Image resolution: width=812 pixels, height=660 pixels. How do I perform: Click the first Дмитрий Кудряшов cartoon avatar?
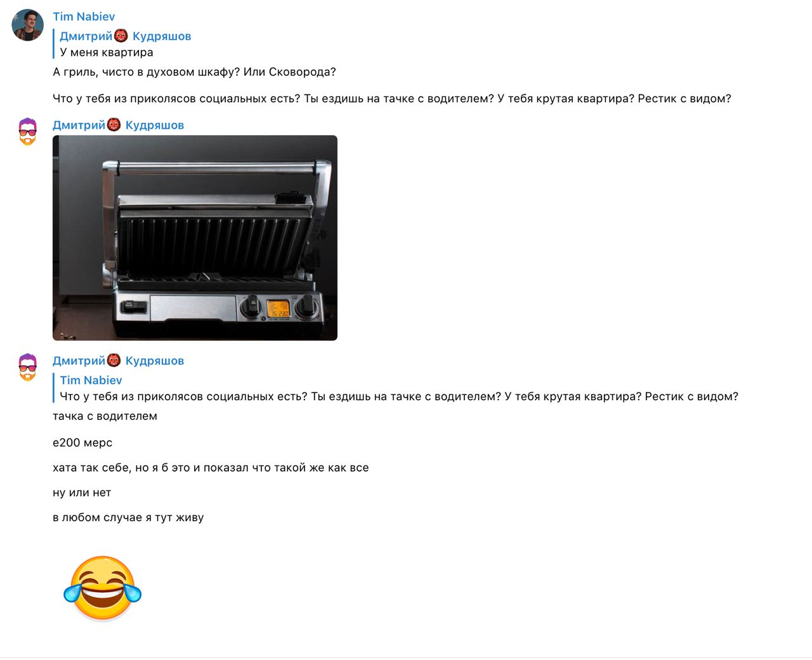tap(27, 132)
